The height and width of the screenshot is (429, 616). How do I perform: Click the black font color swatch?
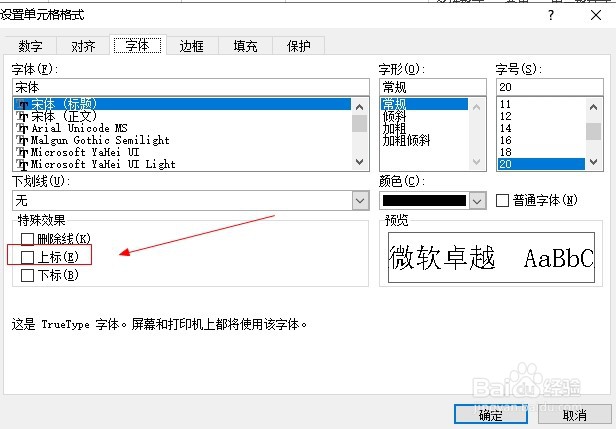click(424, 201)
